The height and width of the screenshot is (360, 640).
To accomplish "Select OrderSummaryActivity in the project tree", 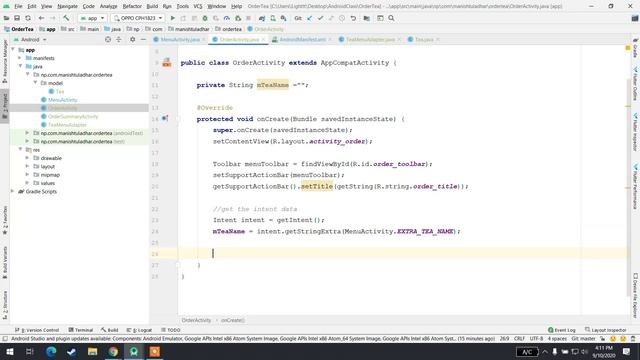I will 73,116.
